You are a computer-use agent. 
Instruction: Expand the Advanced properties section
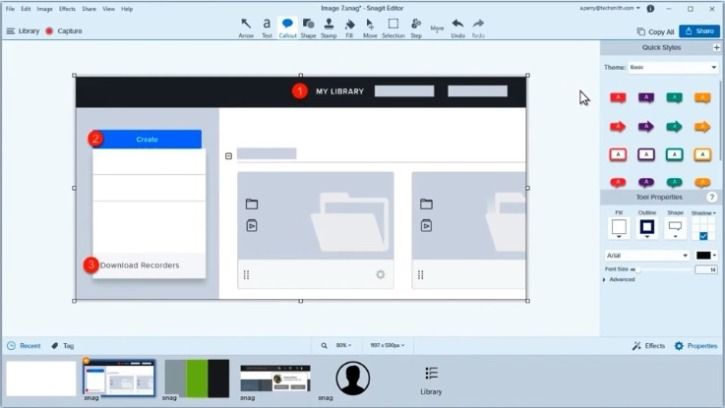pyautogui.click(x=619, y=279)
